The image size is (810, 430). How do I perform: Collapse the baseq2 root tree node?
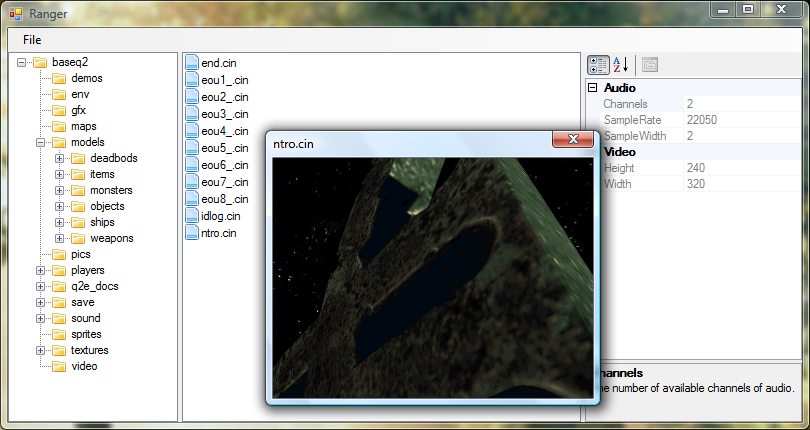click(22, 62)
